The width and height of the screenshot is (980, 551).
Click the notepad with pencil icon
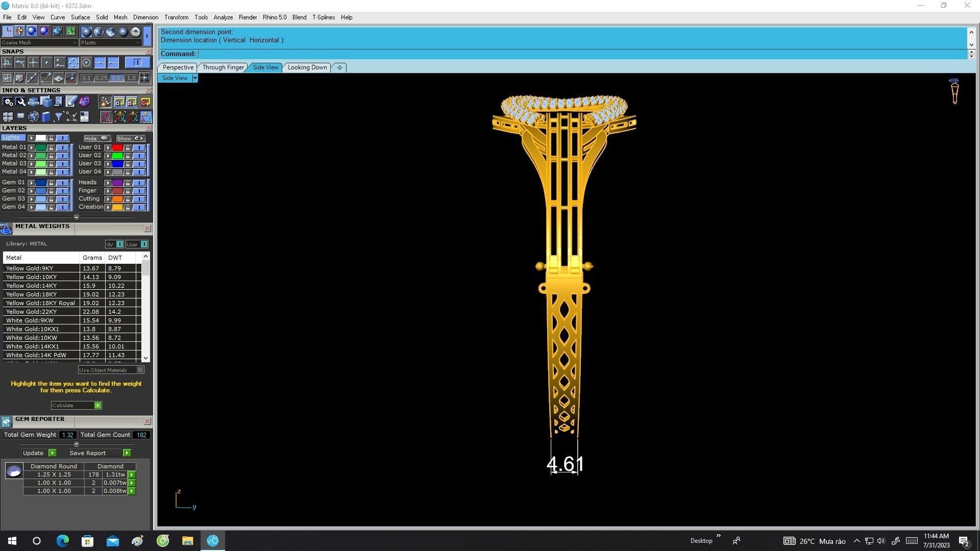click(71, 102)
